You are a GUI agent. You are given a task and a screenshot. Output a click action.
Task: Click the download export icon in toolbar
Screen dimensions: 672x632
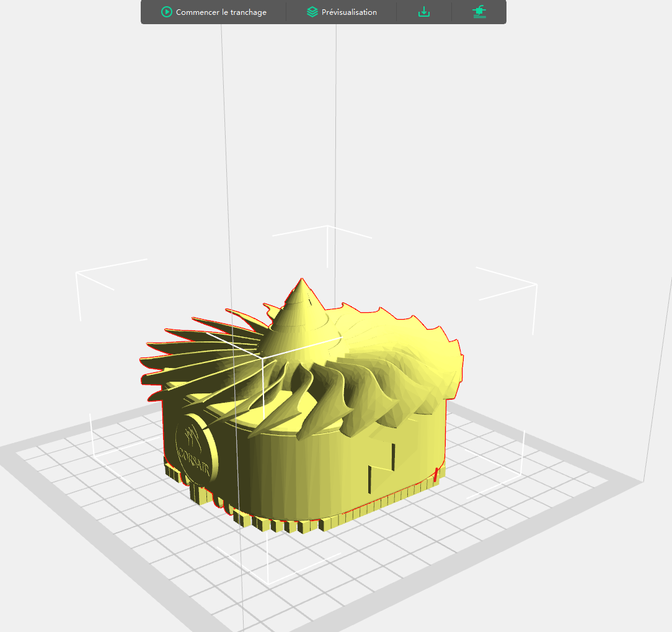tap(424, 12)
